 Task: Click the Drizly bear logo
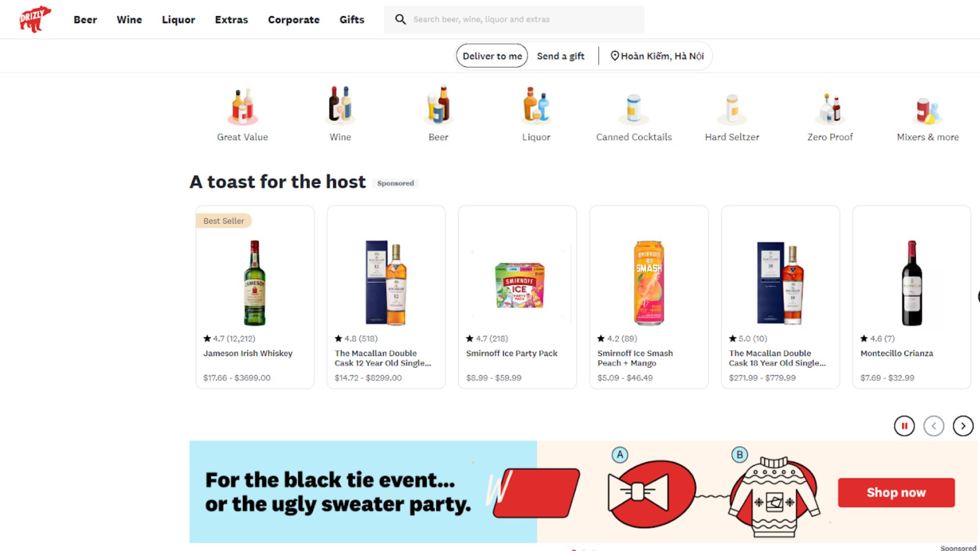point(35,19)
